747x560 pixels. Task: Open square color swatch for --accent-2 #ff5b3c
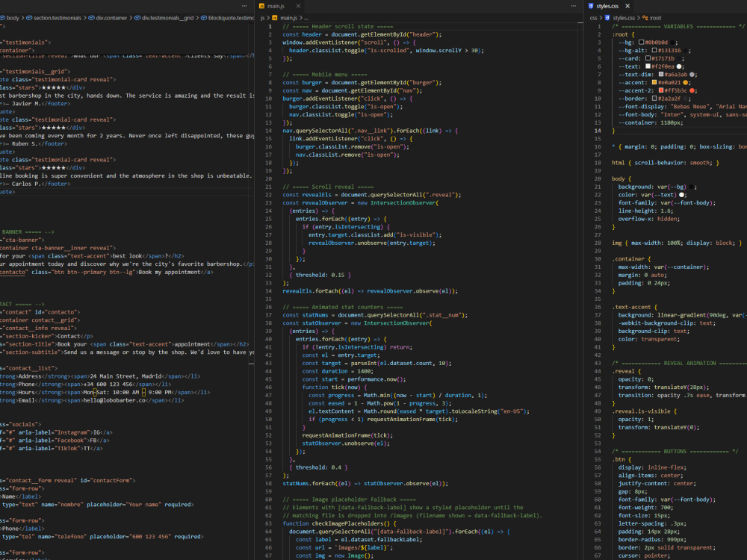(x=661, y=90)
